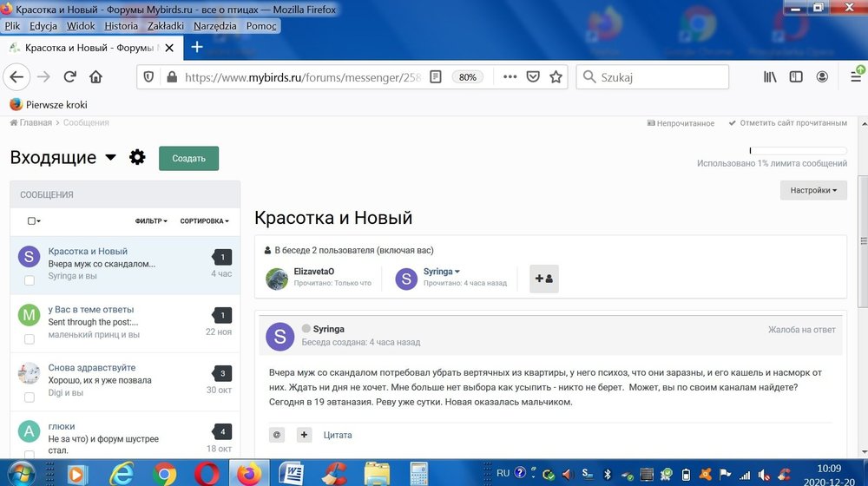Open the Сортировка dropdown

tap(204, 221)
